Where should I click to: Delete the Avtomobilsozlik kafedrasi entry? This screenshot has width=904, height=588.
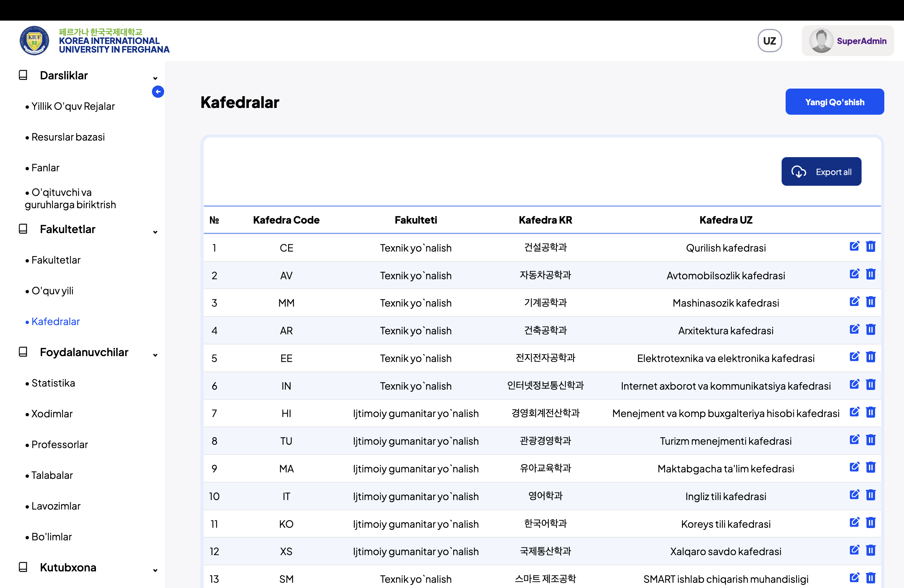pyautogui.click(x=871, y=274)
